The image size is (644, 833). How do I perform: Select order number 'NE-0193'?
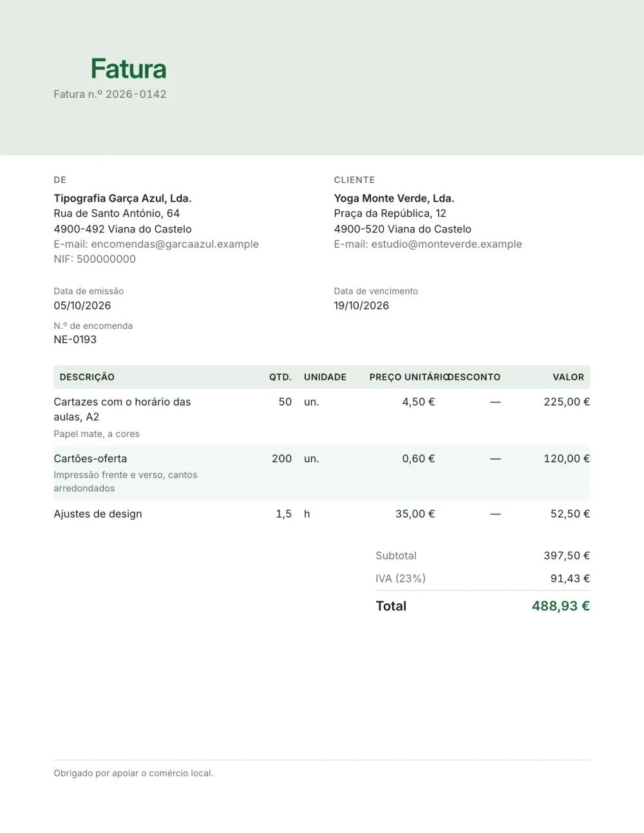point(75,339)
